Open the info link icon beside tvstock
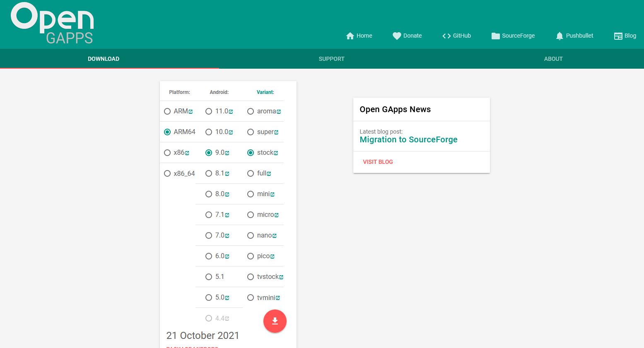 click(281, 277)
